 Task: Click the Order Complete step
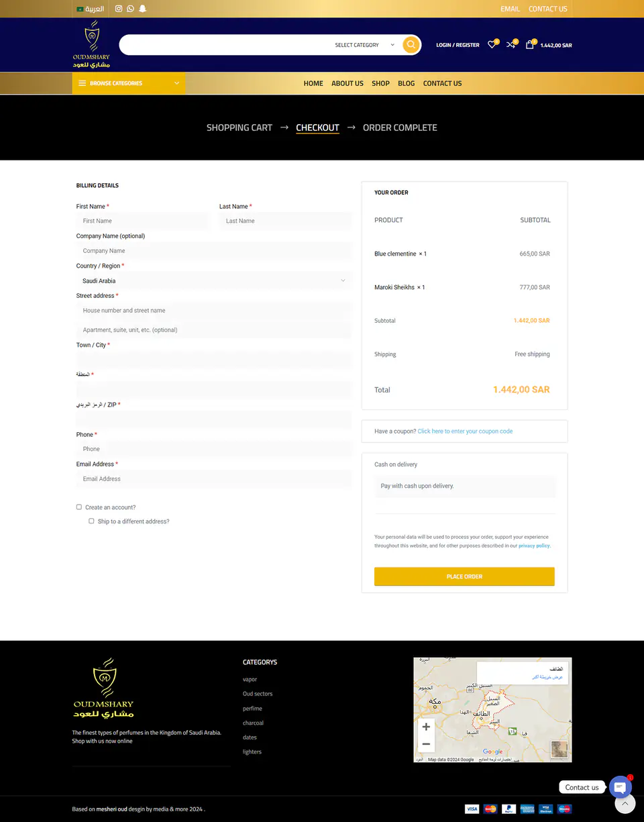point(400,127)
